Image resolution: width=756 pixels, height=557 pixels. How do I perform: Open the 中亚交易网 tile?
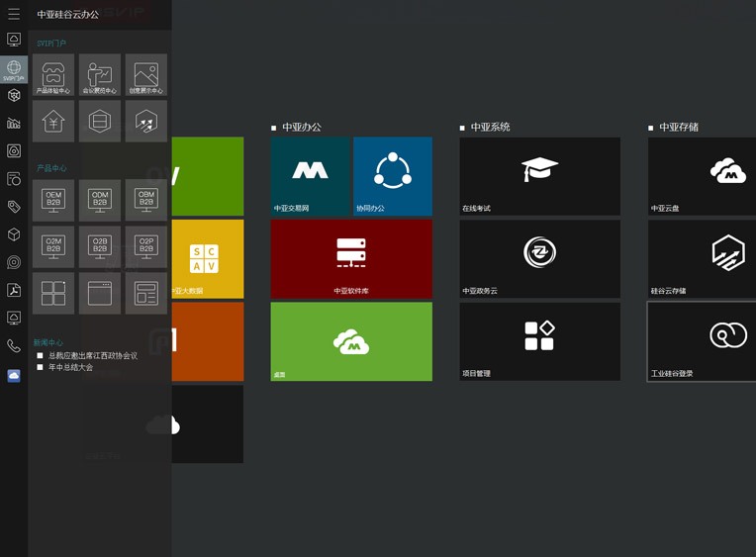pos(311,176)
